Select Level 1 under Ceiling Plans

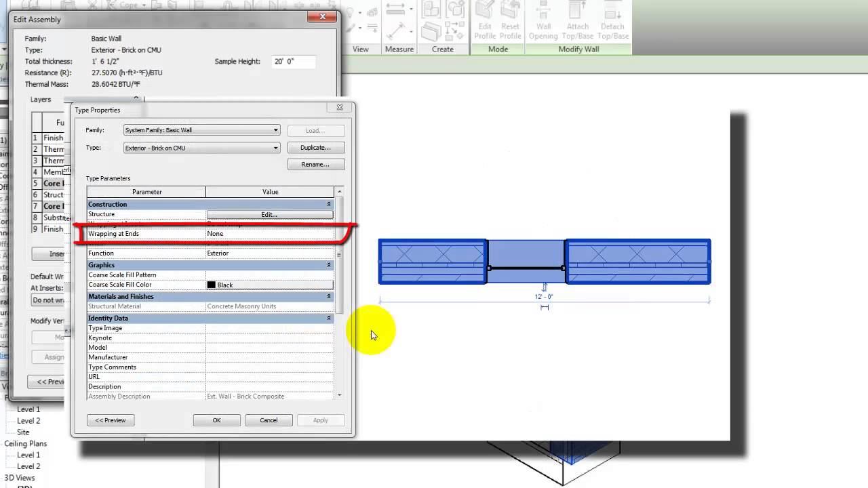(x=28, y=455)
